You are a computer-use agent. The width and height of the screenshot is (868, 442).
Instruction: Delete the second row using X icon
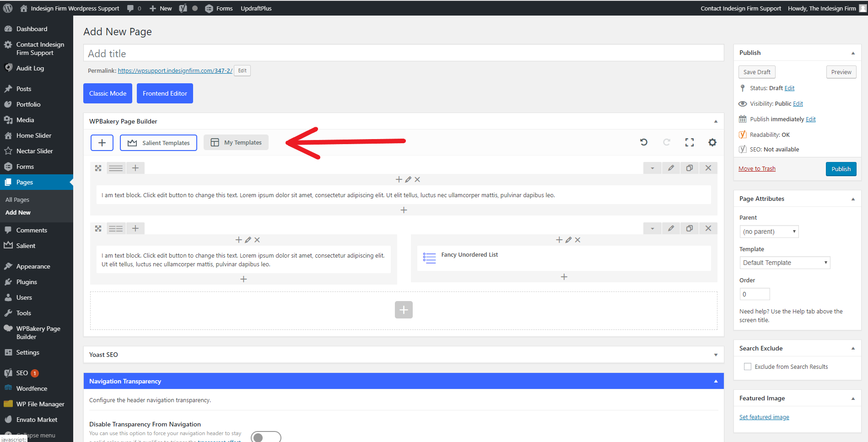point(708,228)
